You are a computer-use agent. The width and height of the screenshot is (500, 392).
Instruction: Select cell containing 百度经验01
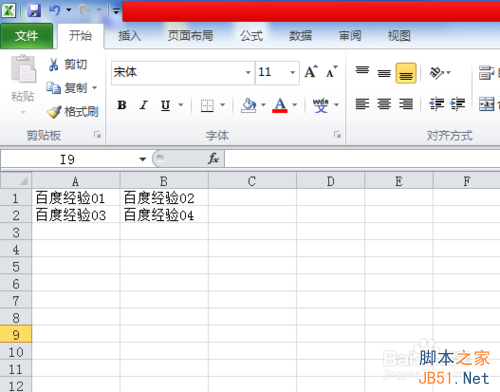[x=76, y=198]
